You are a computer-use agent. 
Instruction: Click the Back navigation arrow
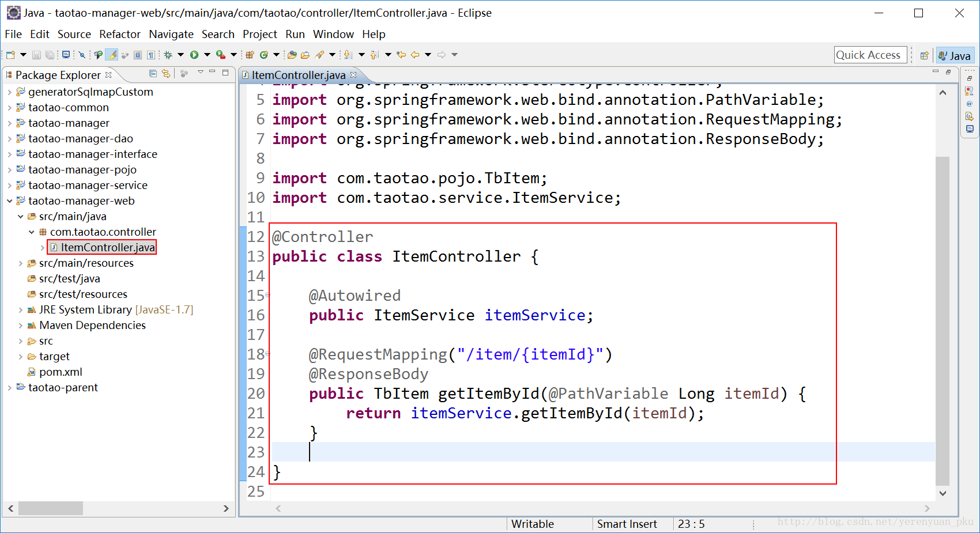click(415, 55)
